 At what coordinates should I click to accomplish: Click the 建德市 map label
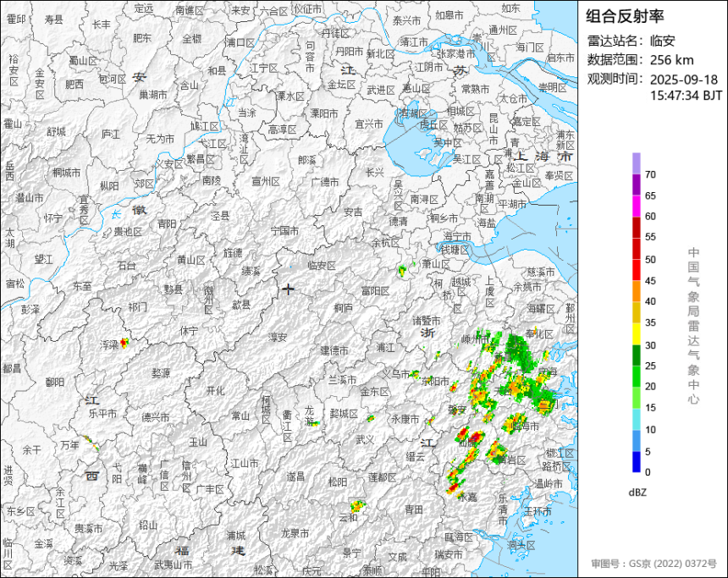[x=334, y=350]
